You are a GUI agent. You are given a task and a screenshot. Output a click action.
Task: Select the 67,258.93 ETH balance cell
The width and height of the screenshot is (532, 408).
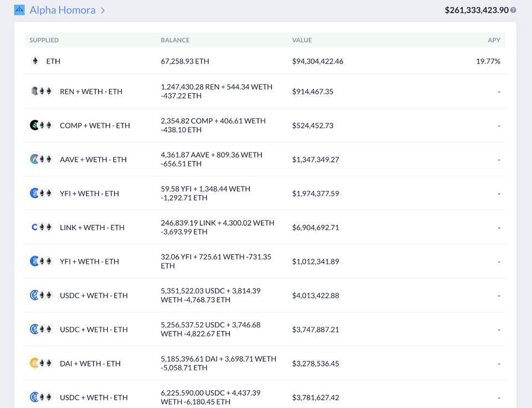click(185, 61)
